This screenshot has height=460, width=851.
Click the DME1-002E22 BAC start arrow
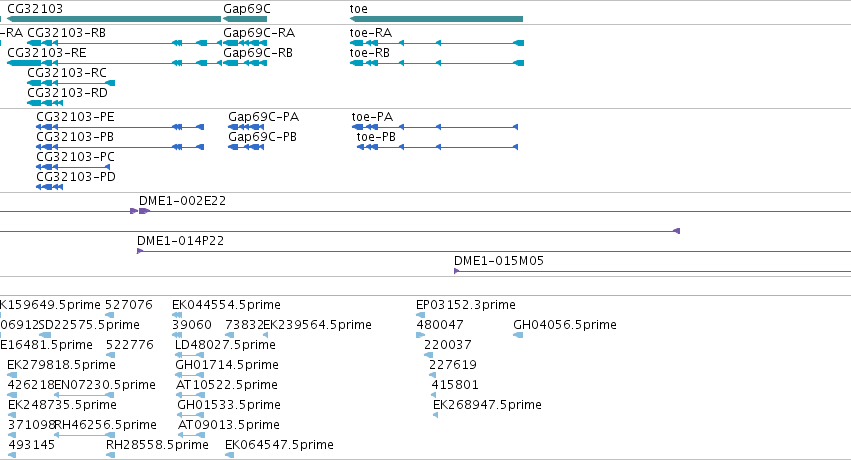[x=144, y=211]
